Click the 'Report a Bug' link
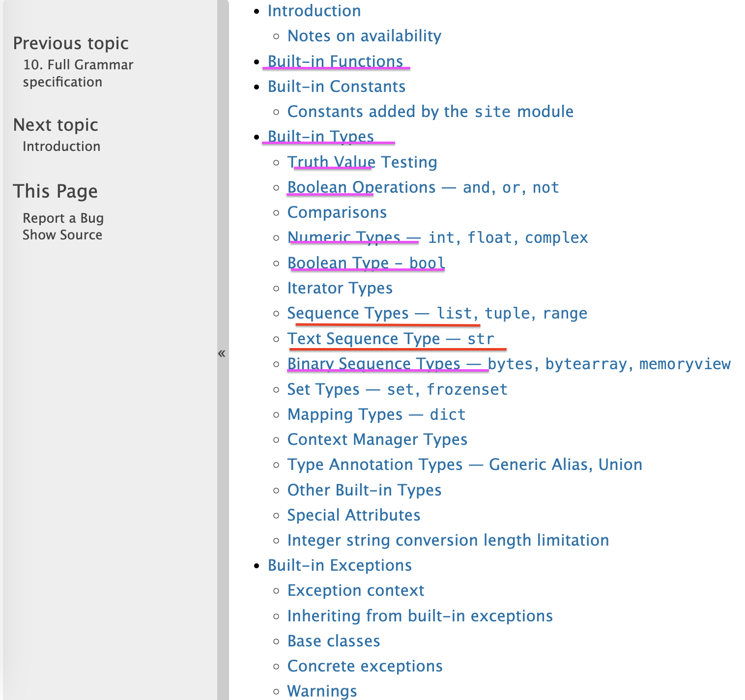 coord(63,218)
